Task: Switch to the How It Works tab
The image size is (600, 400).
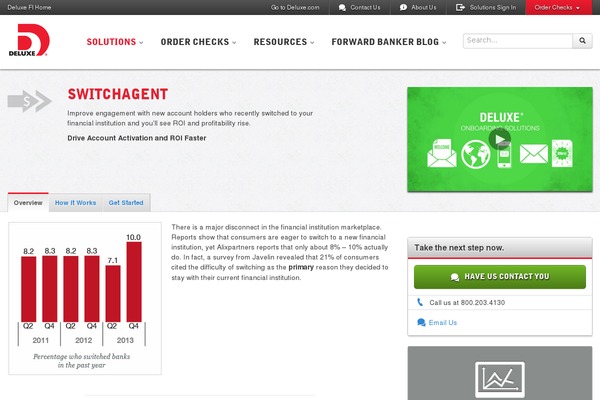Action: point(75,202)
